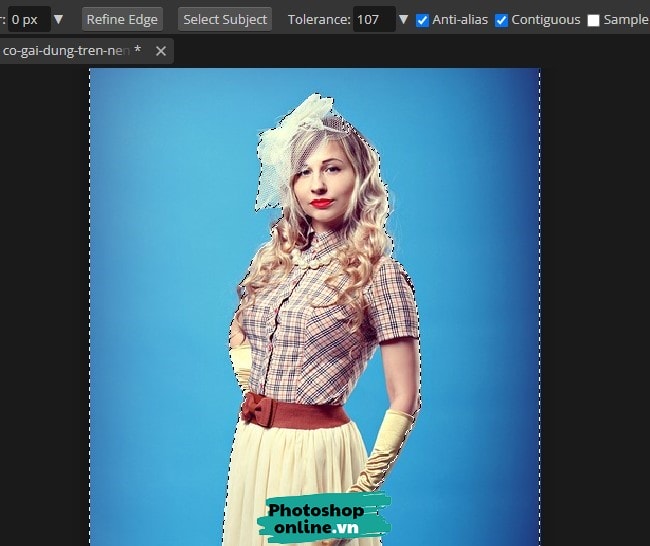Click the Tolerance label text
The height and width of the screenshot is (546, 650).
point(318,19)
